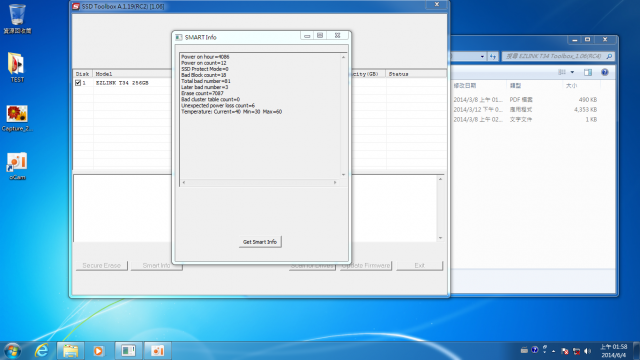The height and width of the screenshot is (360, 640).
Task: Click the volume speaker tray icon
Action: tap(588, 351)
